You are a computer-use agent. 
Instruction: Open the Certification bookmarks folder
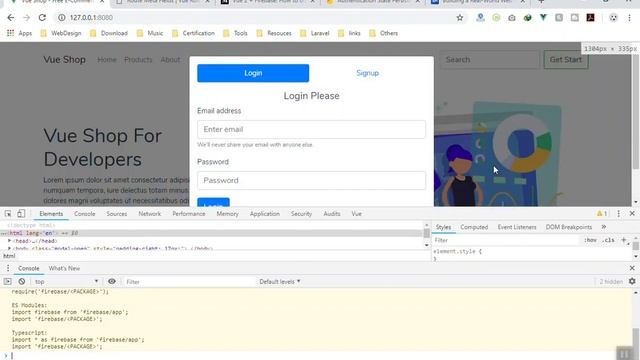pyautogui.click(x=193, y=33)
